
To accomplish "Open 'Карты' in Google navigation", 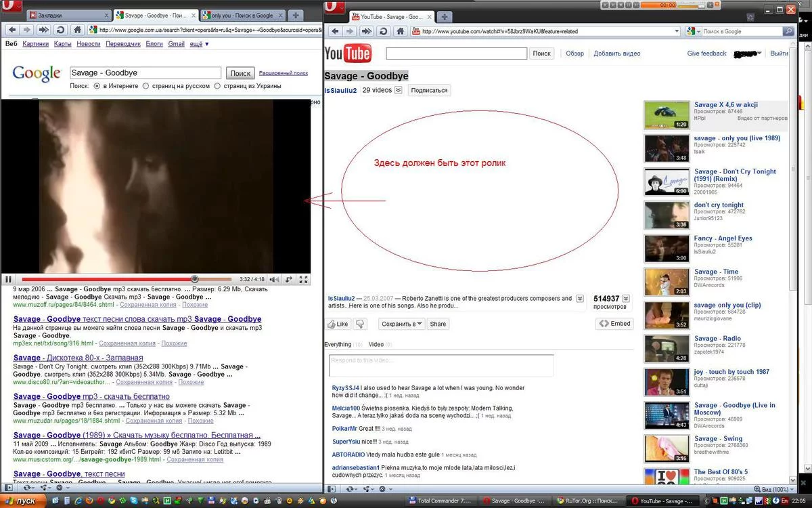I will [x=63, y=44].
